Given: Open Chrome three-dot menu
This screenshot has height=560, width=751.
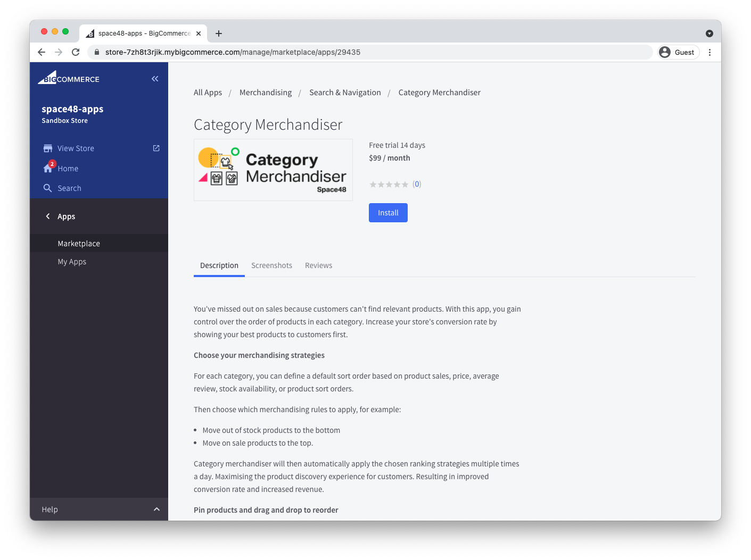Looking at the screenshot, I should point(709,52).
